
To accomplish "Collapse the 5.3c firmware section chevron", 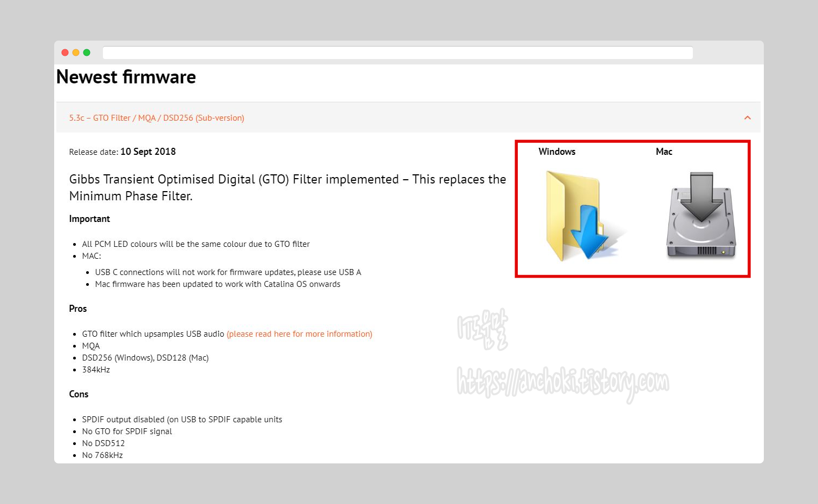I will pos(748,117).
